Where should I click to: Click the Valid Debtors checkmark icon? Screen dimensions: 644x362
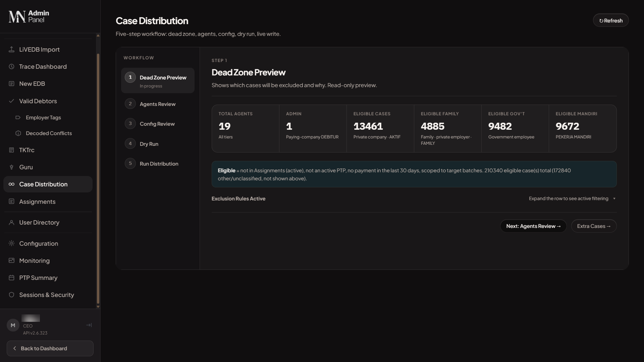[x=11, y=101]
